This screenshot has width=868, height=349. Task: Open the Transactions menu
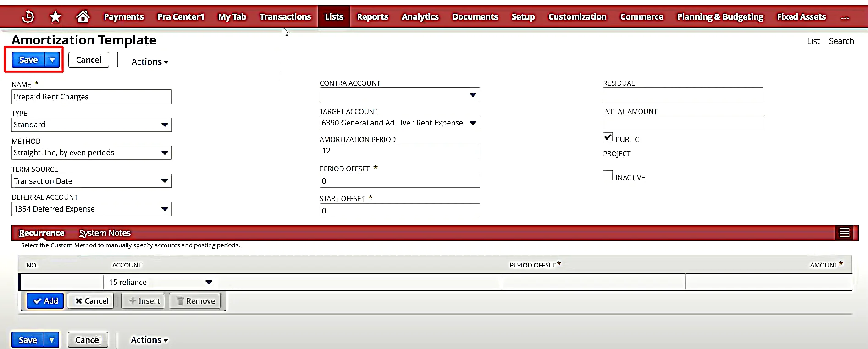coord(285,17)
